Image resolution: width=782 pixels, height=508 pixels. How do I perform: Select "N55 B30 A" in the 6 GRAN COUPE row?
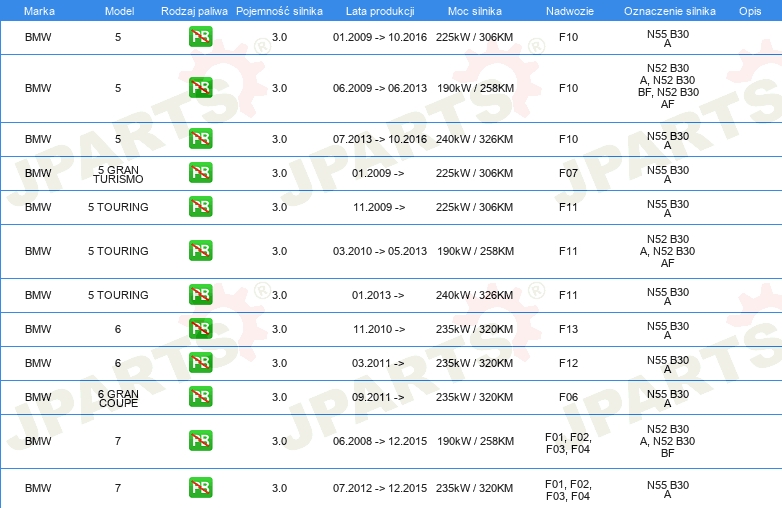668,398
